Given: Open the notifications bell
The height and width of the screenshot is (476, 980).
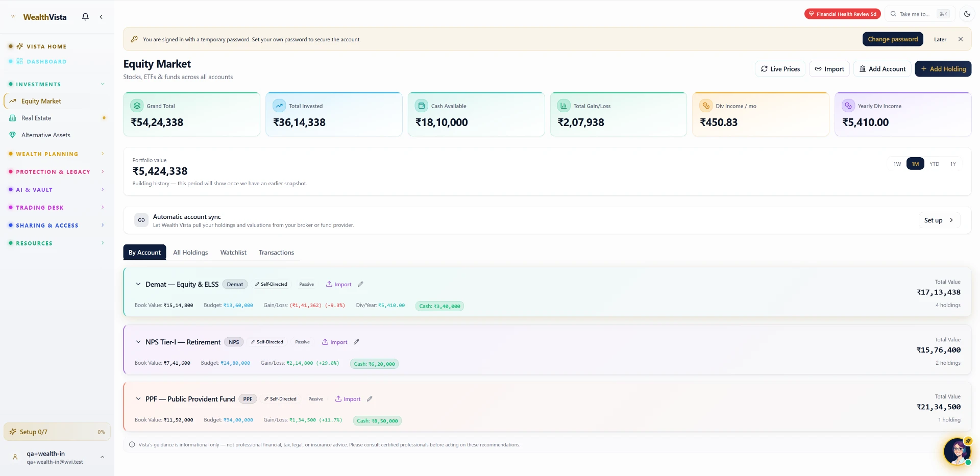Looking at the screenshot, I should pos(85,17).
